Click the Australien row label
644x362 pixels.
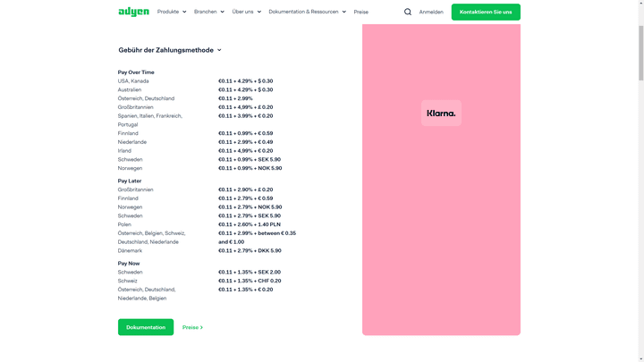click(130, 89)
